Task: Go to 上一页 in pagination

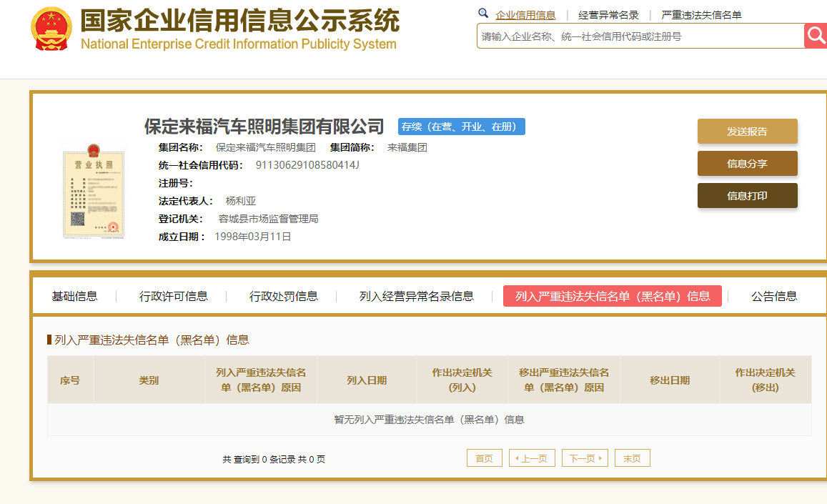Action: [532, 458]
